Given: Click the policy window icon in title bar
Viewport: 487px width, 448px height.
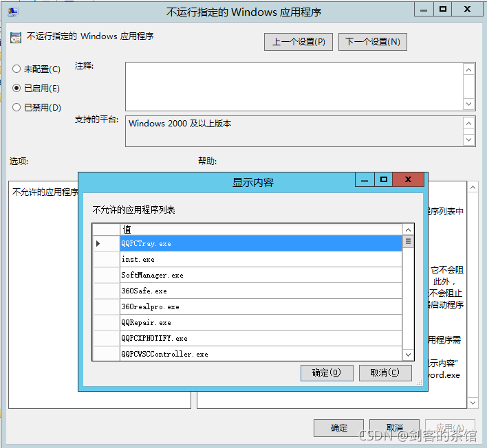Looking at the screenshot, I should [x=13, y=12].
